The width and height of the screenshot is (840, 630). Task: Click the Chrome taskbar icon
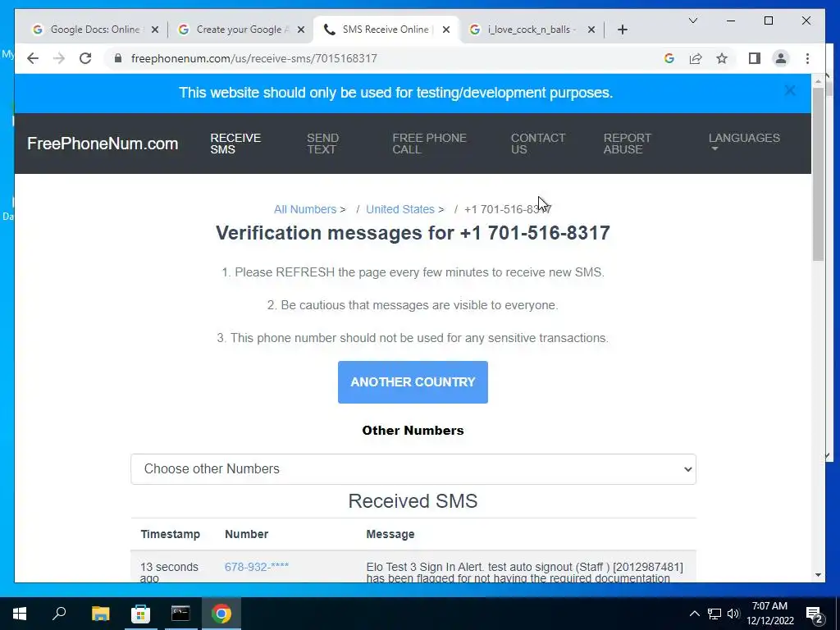[x=221, y=614]
